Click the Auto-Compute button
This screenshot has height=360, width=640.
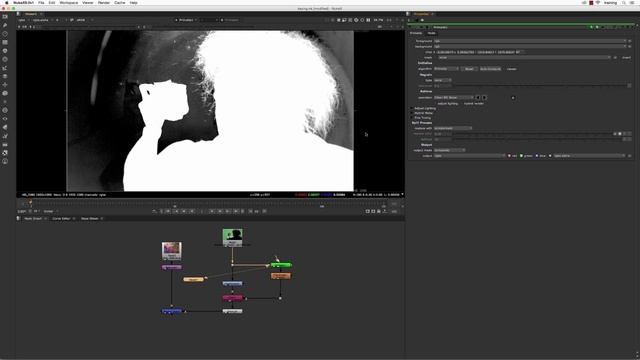[x=490, y=69]
